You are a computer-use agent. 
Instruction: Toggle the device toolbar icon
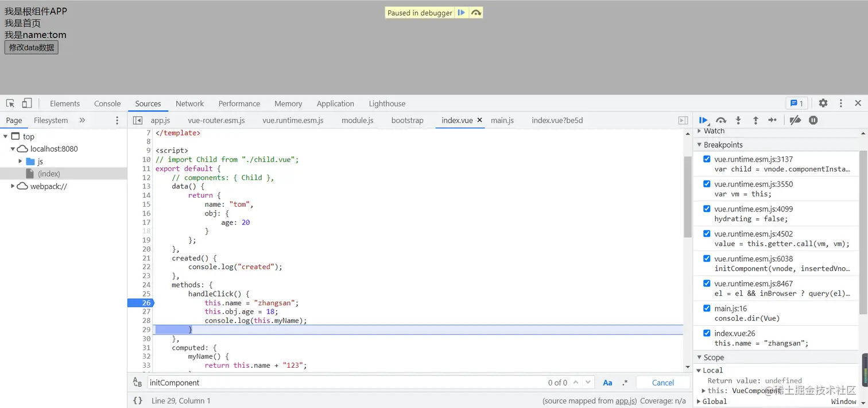(27, 103)
